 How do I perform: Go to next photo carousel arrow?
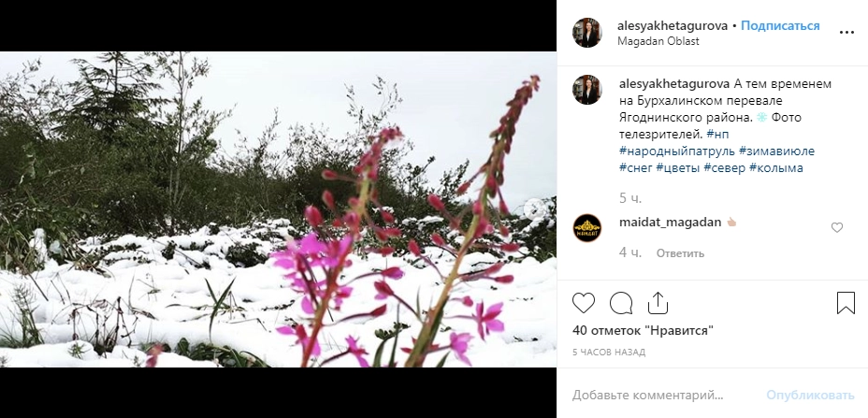point(534,209)
